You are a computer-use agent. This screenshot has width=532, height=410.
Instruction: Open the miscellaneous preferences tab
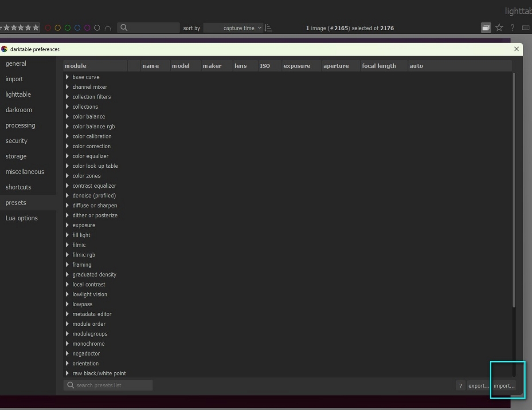28,172
